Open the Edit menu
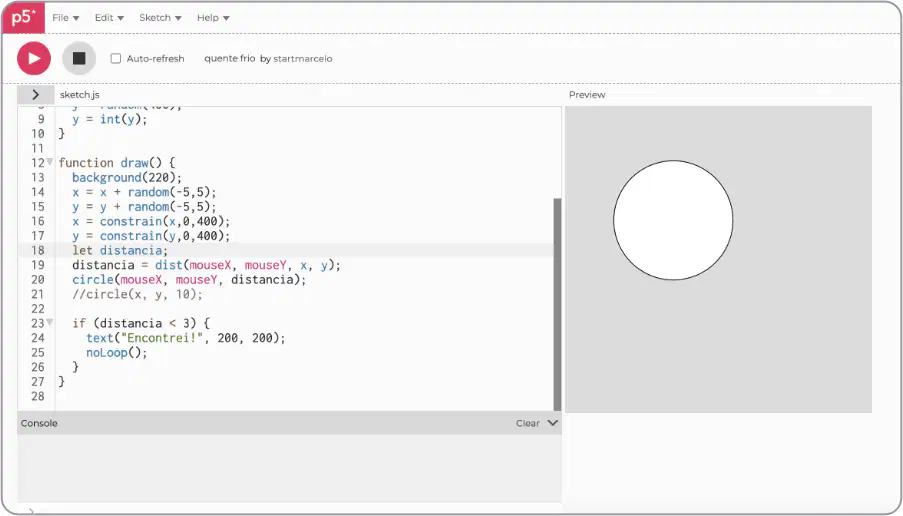 pos(109,18)
